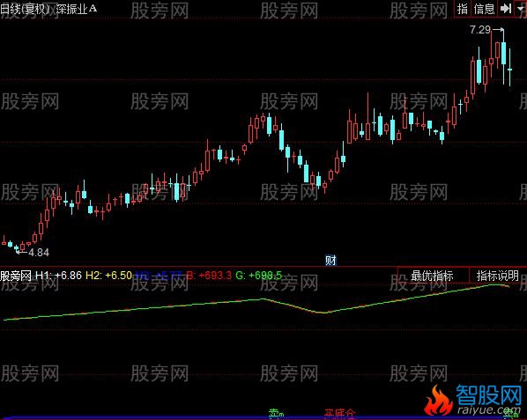Click the red B indicator value
This screenshot has width=527, height=420.
(x=209, y=276)
